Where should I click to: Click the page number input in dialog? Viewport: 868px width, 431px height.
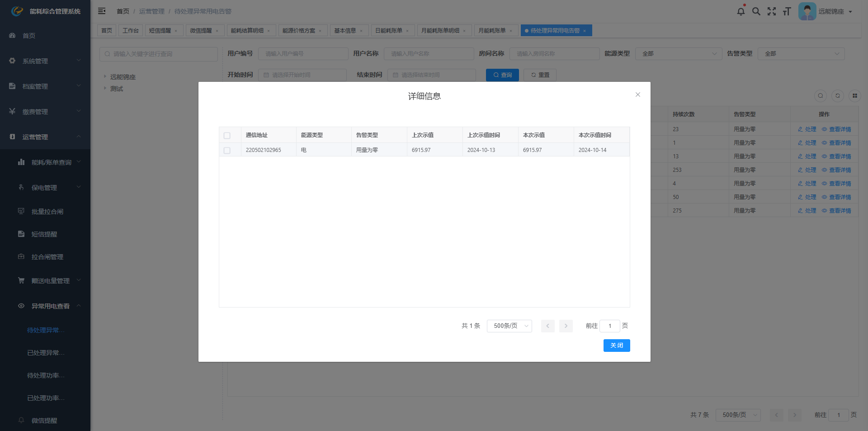[x=609, y=326]
